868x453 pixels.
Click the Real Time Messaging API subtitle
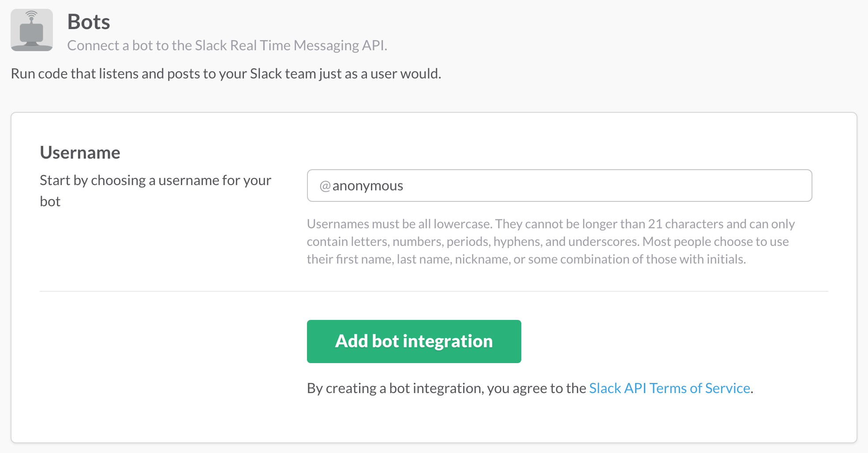(x=228, y=45)
